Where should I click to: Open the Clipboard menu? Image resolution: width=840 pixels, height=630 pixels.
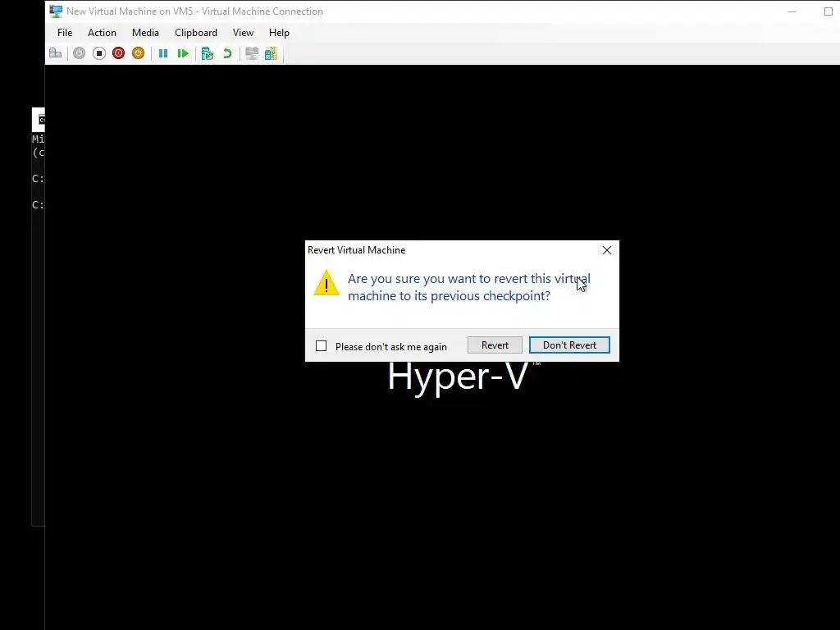(x=195, y=33)
